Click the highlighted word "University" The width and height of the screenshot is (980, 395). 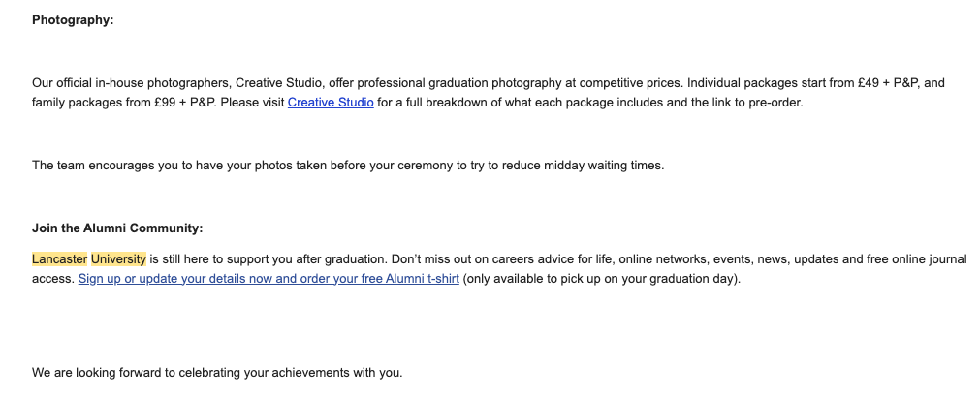(118, 258)
